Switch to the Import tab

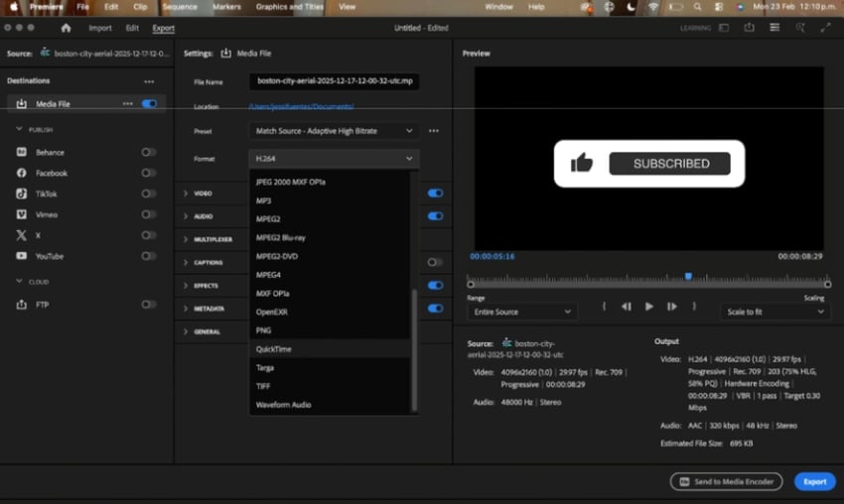point(99,28)
